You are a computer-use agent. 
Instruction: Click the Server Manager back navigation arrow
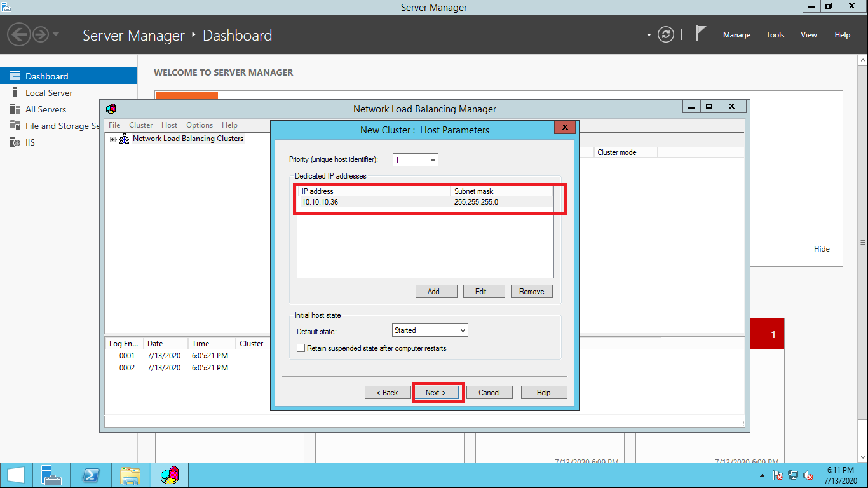19,34
